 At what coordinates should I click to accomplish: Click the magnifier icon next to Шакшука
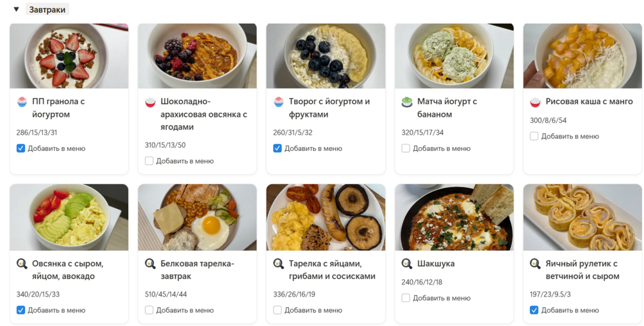click(x=406, y=264)
